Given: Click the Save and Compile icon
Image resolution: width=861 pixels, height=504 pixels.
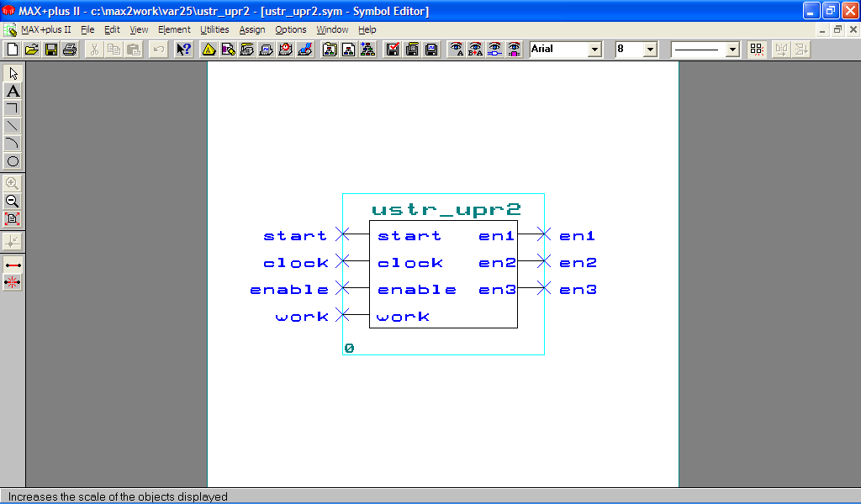Looking at the screenshot, I should tap(412, 50).
